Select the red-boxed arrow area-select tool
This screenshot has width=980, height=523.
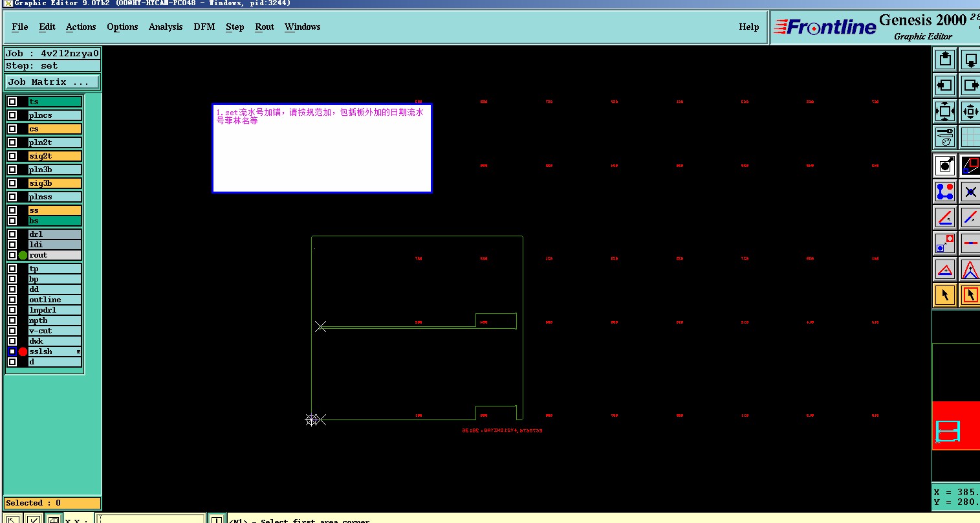pos(970,295)
